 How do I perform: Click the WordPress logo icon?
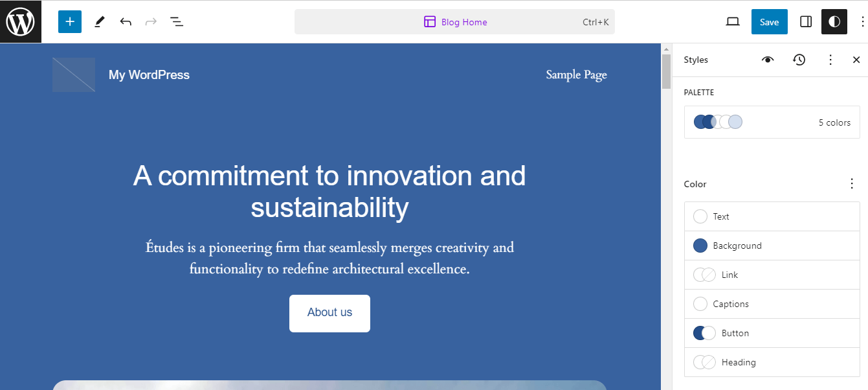pos(20,22)
